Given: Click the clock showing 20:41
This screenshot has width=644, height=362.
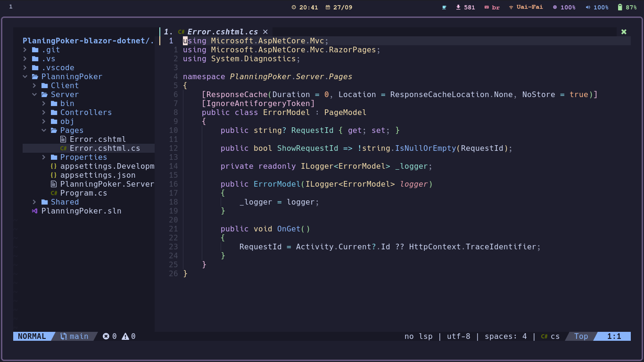Looking at the screenshot, I should (x=305, y=7).
